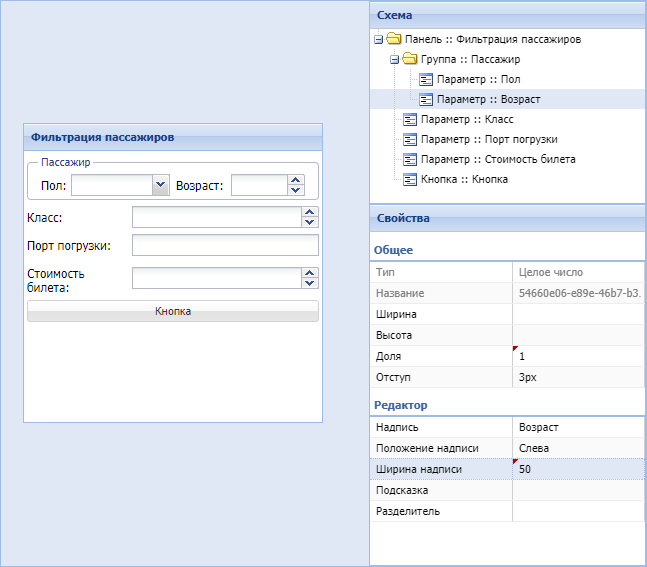Click the parameter icon next to Класс
Viewport: 647px width, 567px height.
point(410,119)
